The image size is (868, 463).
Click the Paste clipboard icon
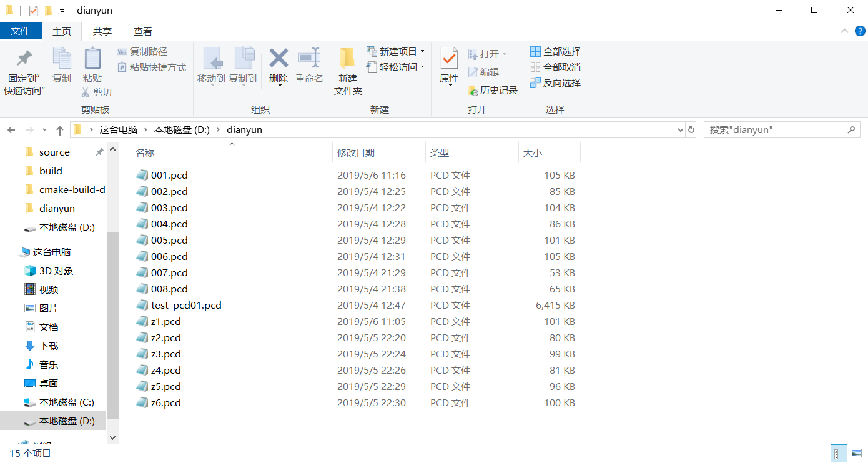click(x=92, y=59)
